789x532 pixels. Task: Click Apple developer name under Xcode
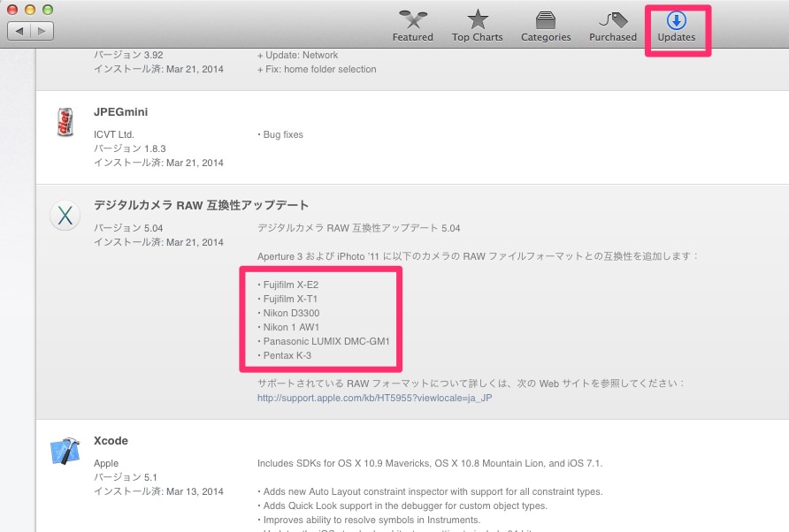click(106, 463)
